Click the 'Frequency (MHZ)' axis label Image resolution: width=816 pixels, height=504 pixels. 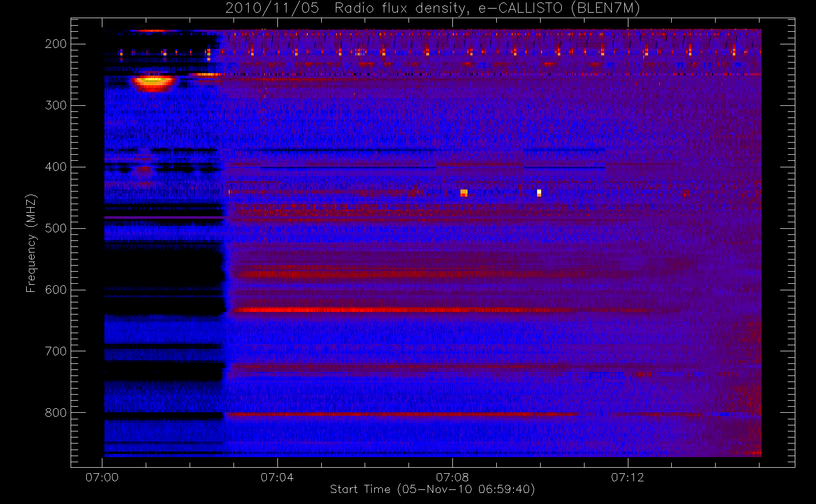coord(31,243)
